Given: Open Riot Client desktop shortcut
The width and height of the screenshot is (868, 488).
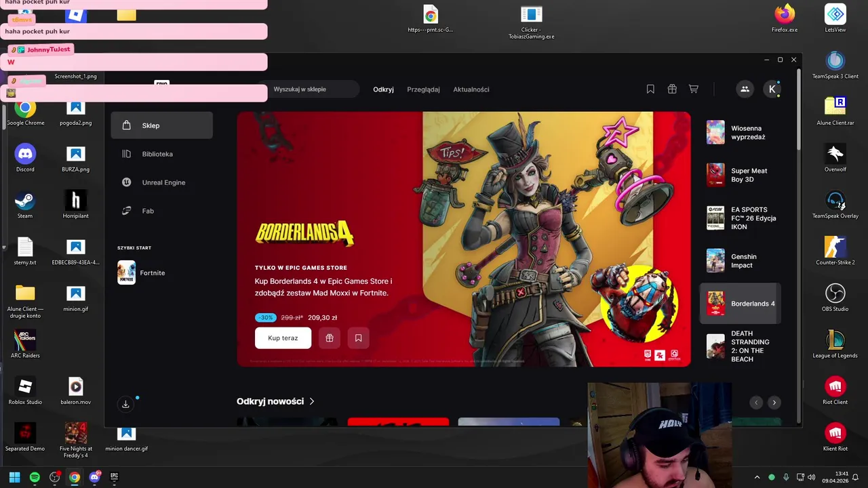Looking at the screenshot, I should (835, 391).
